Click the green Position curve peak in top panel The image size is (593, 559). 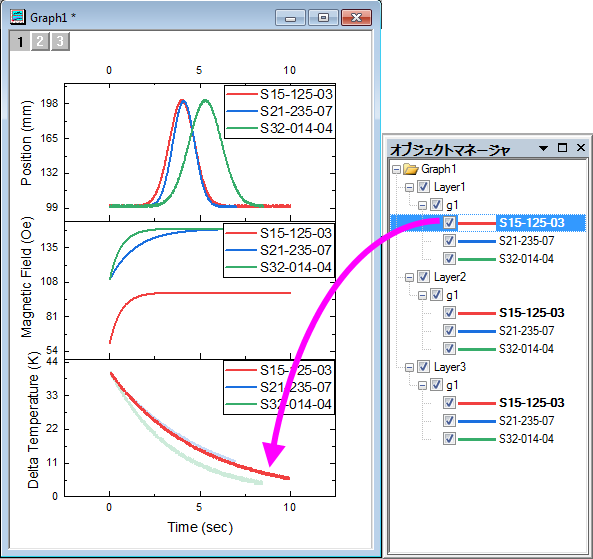pyautogui.click(x=205, y=101)
